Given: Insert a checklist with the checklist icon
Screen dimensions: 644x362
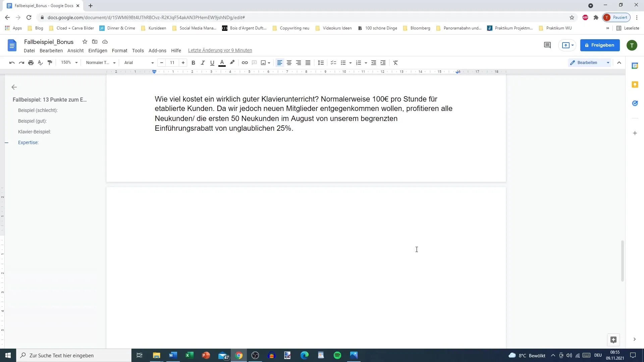Looking at the screenshot, I should coord(333,63).
